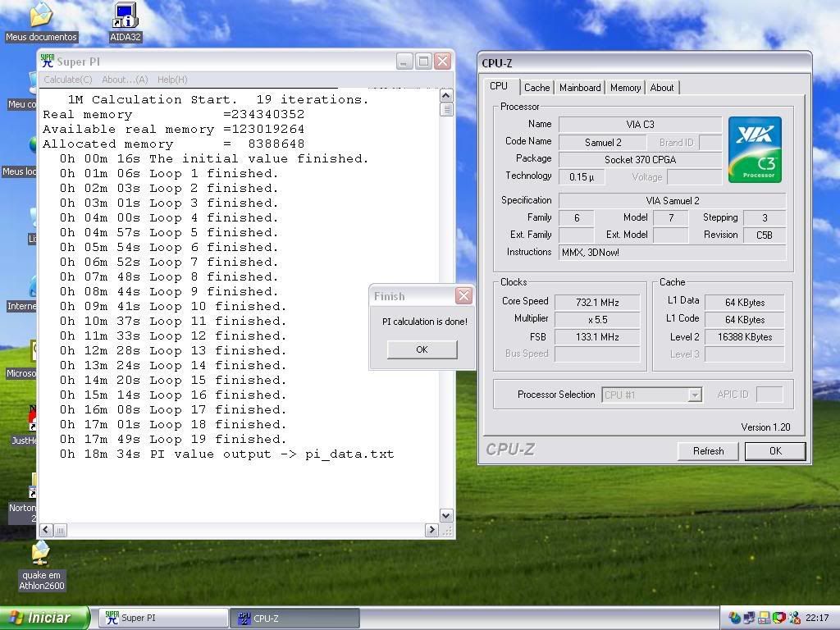
Task: Open the AIDA32 desktop shortcut
Action: [125, 18]
